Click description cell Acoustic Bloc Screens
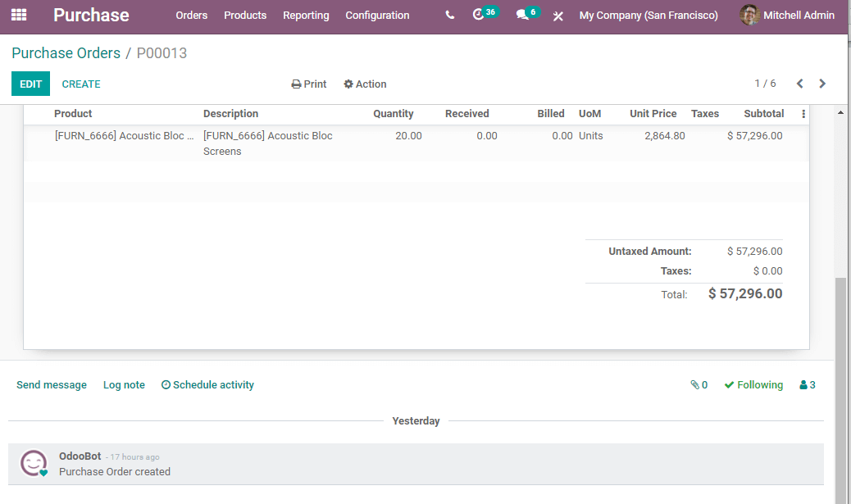 coord(267,143)
